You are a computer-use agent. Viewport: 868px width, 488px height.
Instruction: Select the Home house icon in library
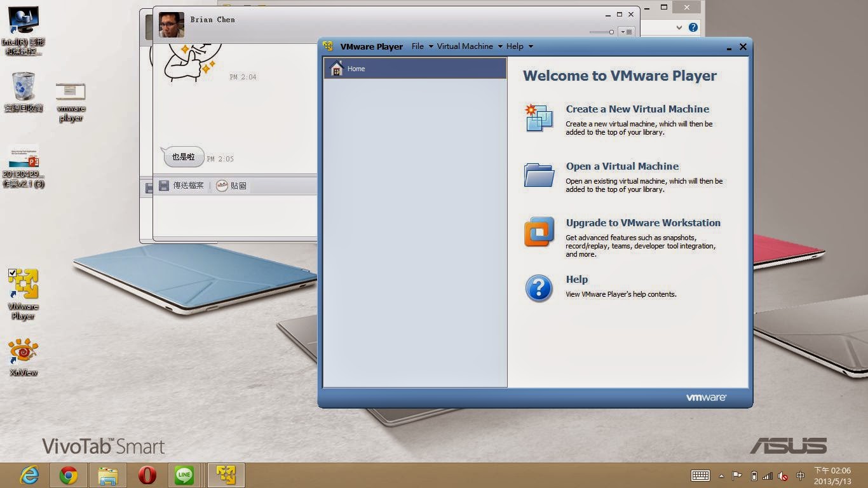pos(337,68)
